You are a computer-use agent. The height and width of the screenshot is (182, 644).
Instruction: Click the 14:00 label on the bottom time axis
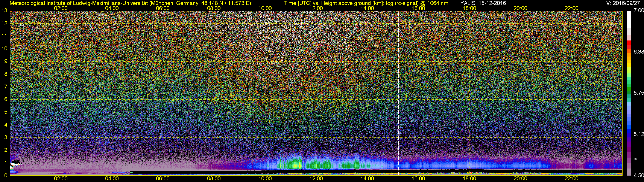point(367,179)
